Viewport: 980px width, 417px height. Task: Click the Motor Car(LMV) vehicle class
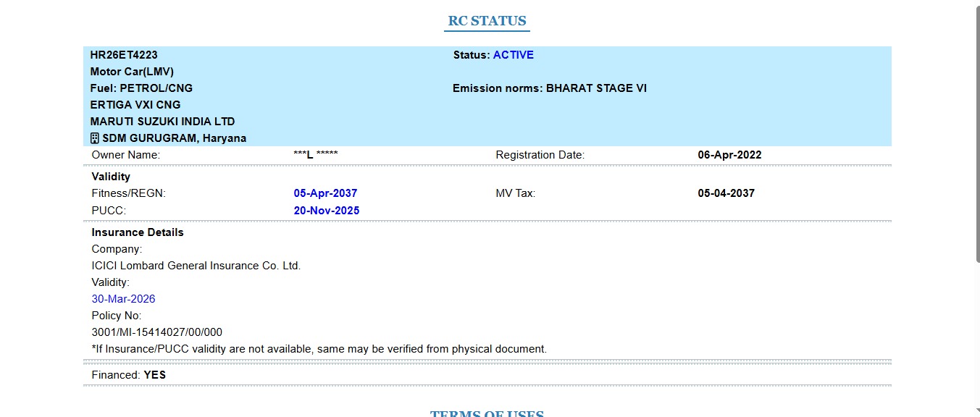tap(132, 72)
